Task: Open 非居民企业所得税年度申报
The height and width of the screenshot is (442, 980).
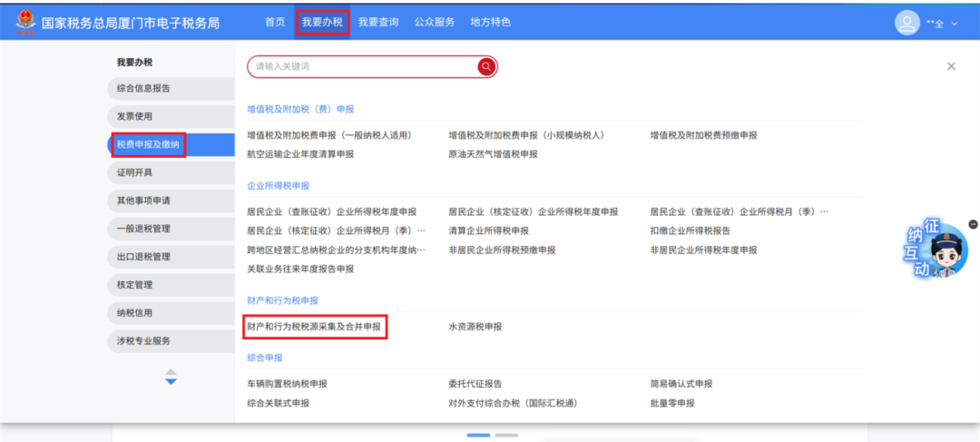Action: [x=703, y=250]
